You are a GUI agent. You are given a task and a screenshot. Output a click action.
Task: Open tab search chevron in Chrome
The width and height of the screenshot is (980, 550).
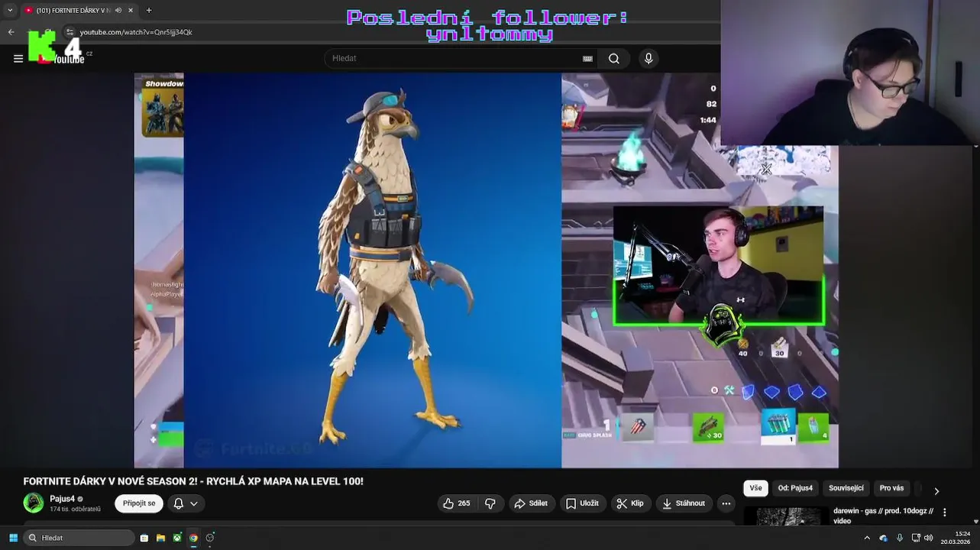click(10, 10)
